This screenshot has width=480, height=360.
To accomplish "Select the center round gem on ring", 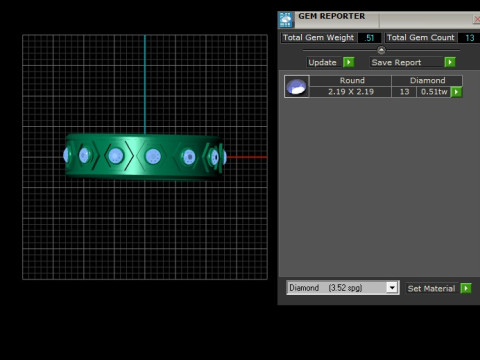I will point(153,156).
